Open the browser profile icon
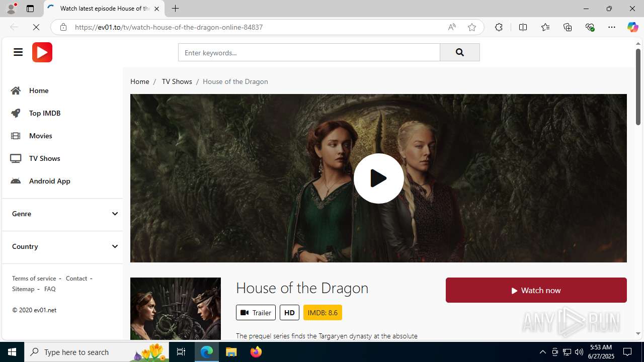Image resolution: width=644 pixels, height=362 pixels. click(x=11, y=9)
